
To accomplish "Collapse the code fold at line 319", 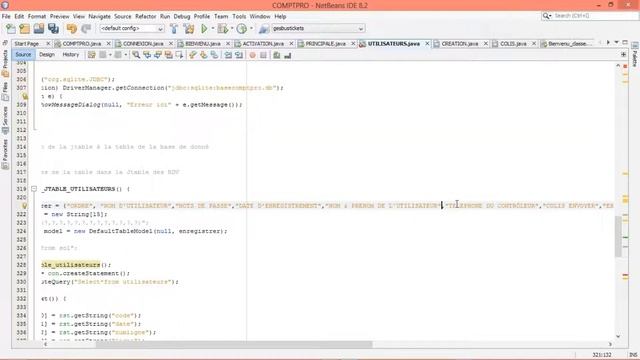I will tap(34, 189).
